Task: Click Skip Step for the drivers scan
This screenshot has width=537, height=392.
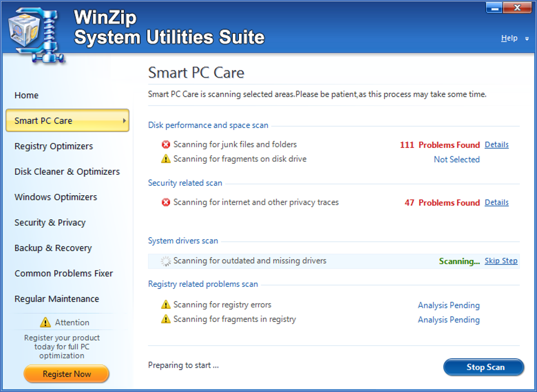Action: pos(501,261)
